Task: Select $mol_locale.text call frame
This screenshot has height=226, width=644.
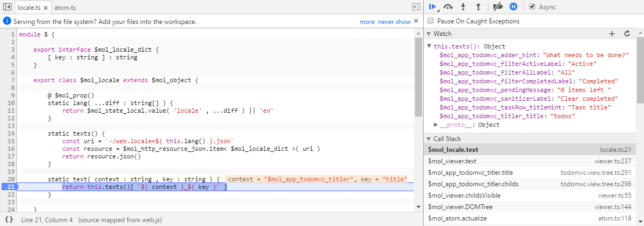Action: click(x=530, y=150)
